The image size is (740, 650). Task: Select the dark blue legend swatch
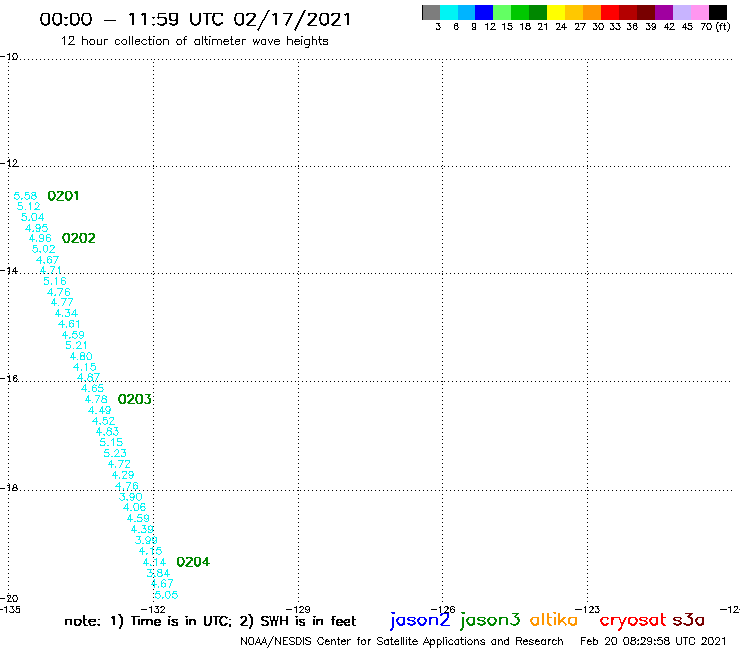click(484, 12)
